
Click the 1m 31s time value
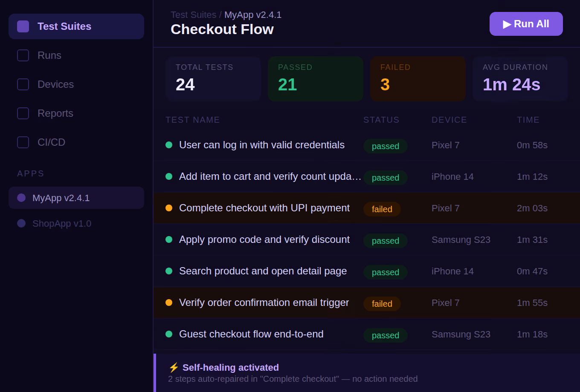click(x=532, y=240)
